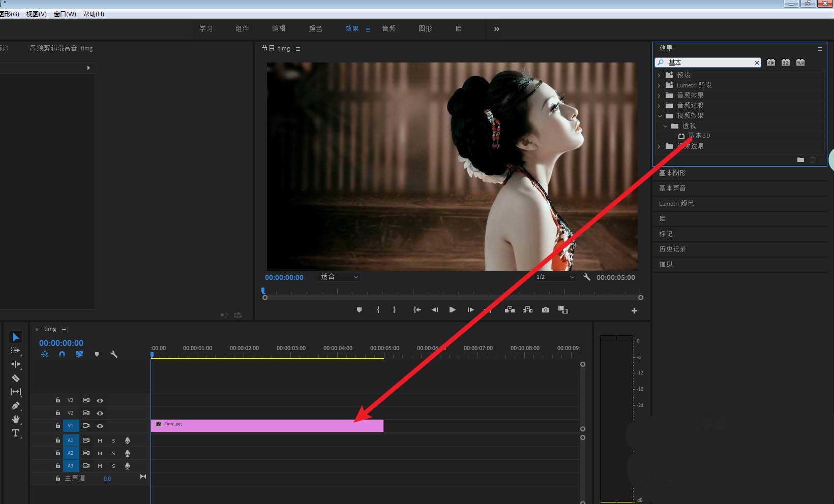
Task: Select the Pen tool
Action: coord(16,405)
